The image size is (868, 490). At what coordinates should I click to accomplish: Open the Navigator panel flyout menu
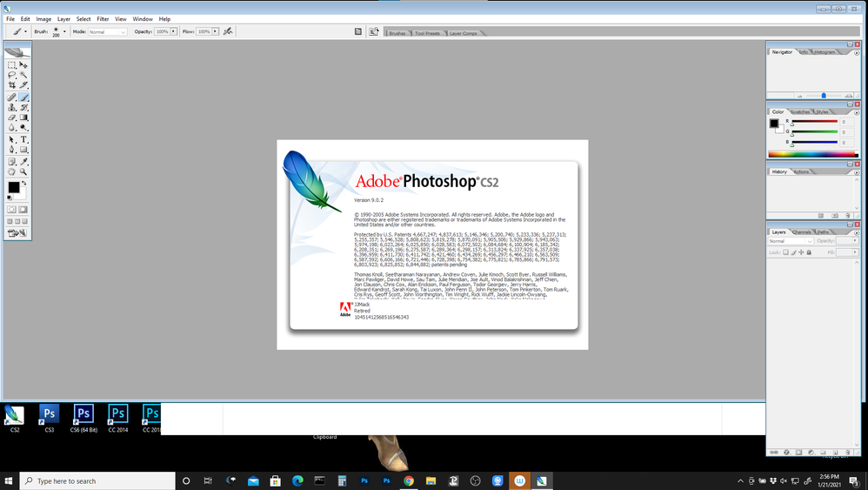tap(857, 52)
